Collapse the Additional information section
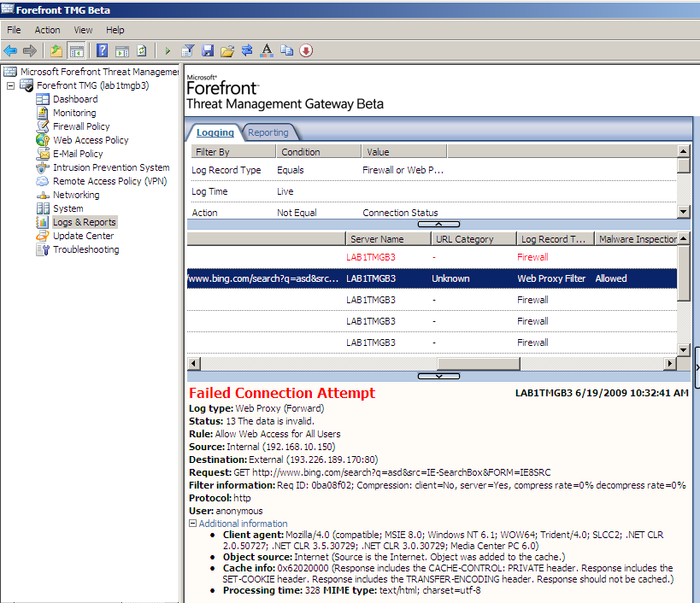Viewport: 700px width, 603px height. (192, 524)
